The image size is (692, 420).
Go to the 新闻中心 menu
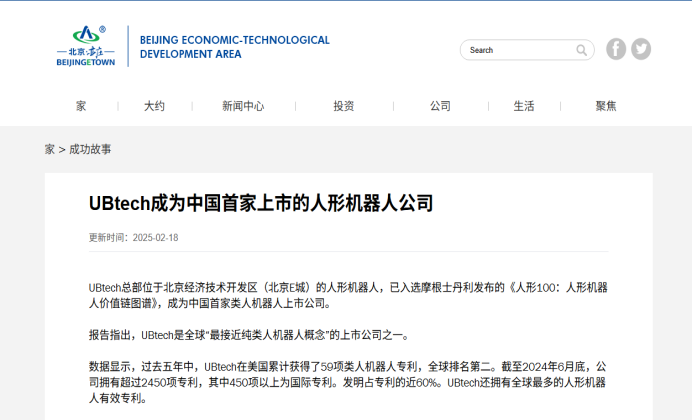(243, 106)
